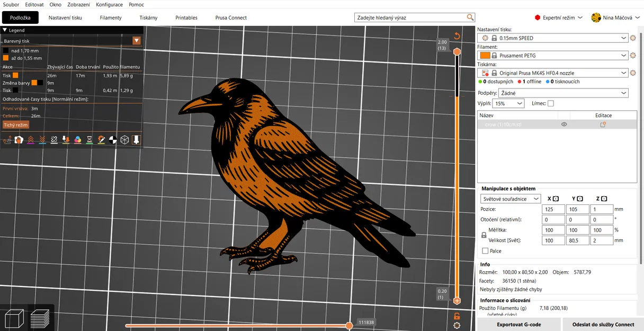Viewport: 644px width, 331px height.
Task: Click lower vertical slider plus thumb
Action: point(457,301)
